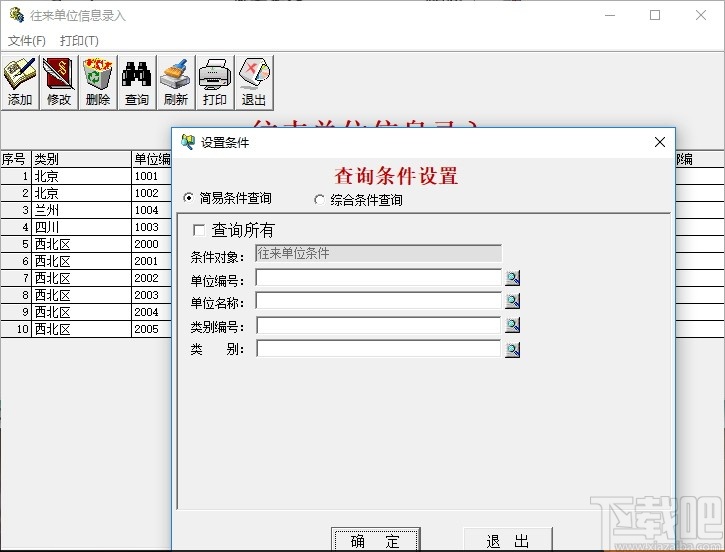The height and width of the screenshot is (552, 725).
Task: Click the 类别编号 input field
Action: [378, 325]
